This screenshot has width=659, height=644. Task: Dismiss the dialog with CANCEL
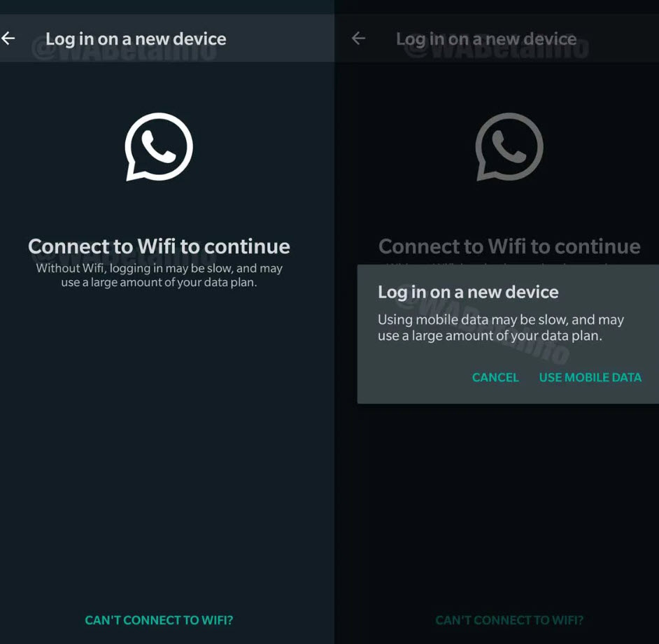pyautogui.click(x=495, y=377)
